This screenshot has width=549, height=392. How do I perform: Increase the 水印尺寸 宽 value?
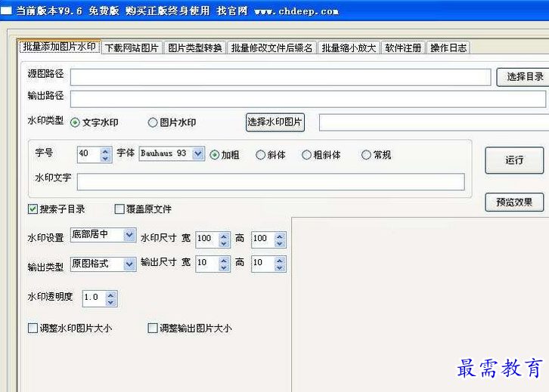(224, 236)
